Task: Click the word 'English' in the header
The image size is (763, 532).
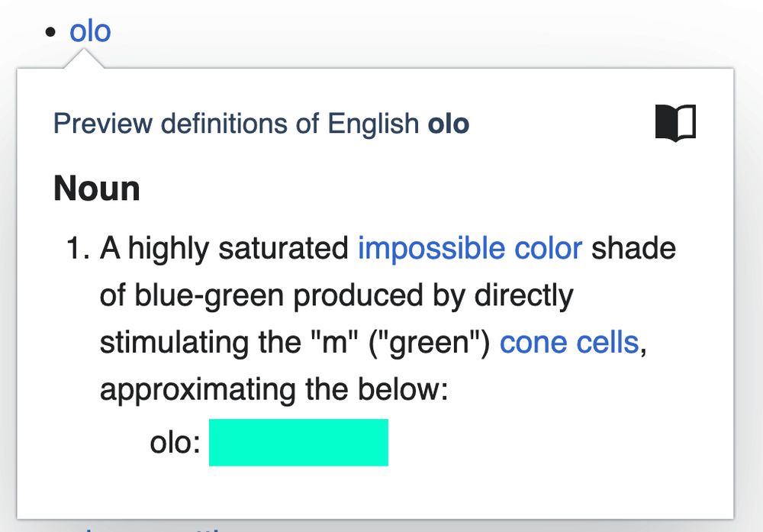Action: click(373, 124)
